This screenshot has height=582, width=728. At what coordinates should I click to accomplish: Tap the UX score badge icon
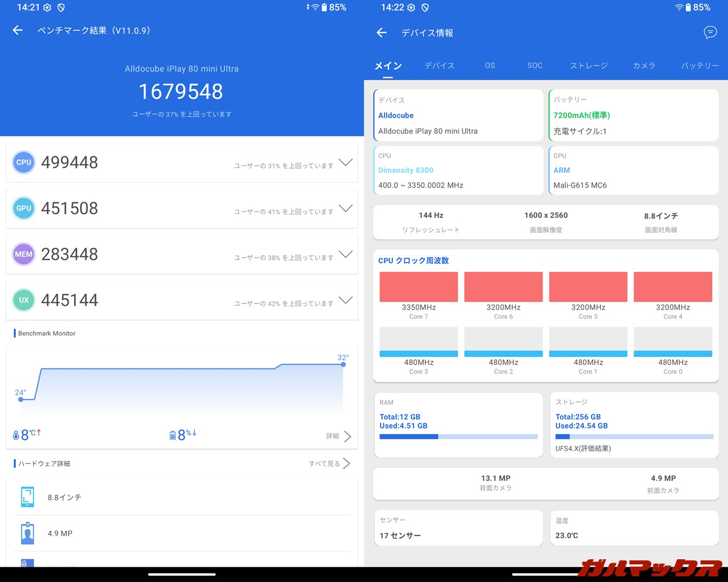click(24, 300)
